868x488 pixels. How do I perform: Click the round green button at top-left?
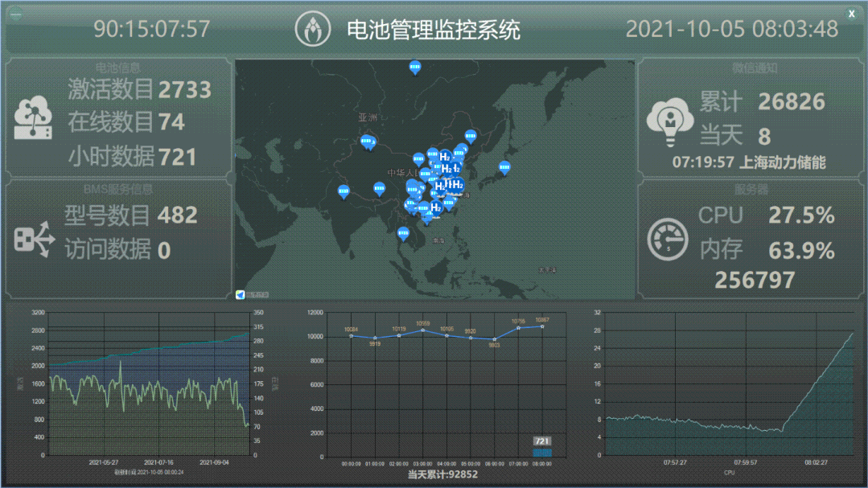point(15,14)
